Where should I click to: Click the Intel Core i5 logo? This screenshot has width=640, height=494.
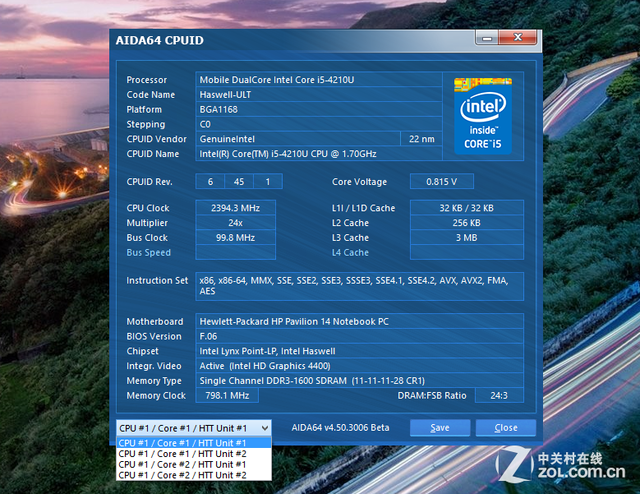pyautogui.click(x=483, y=116)
